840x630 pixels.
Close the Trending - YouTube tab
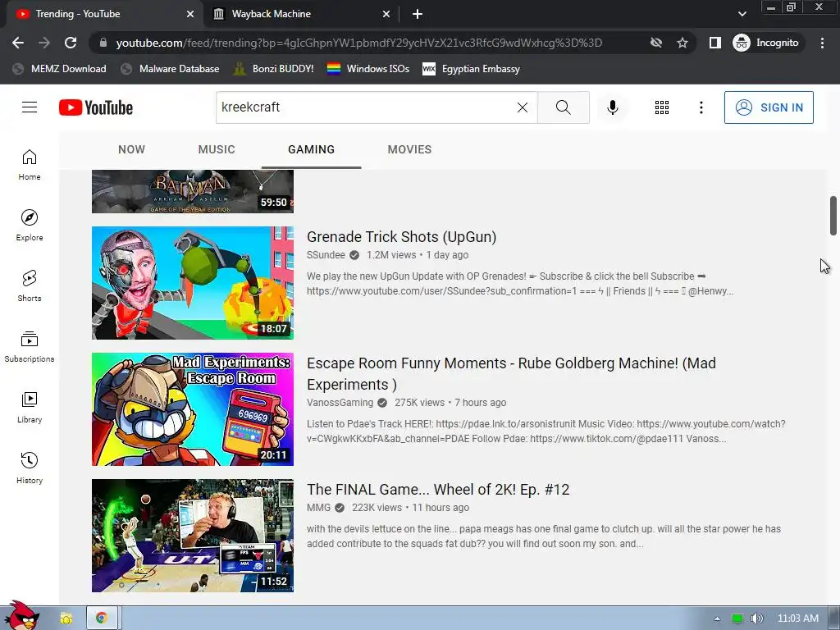point(190,14)
